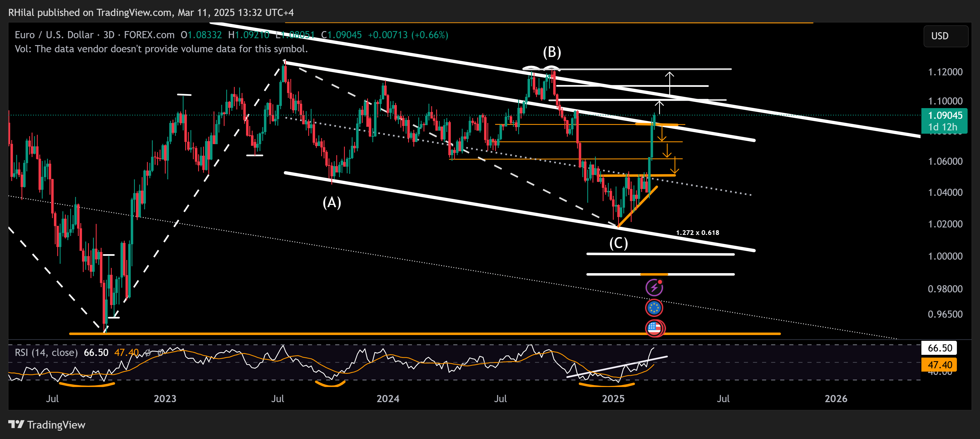The height and width of the screenshot is (439, 980).
Task: Click the (B) wave label
Action: [552, 52]
